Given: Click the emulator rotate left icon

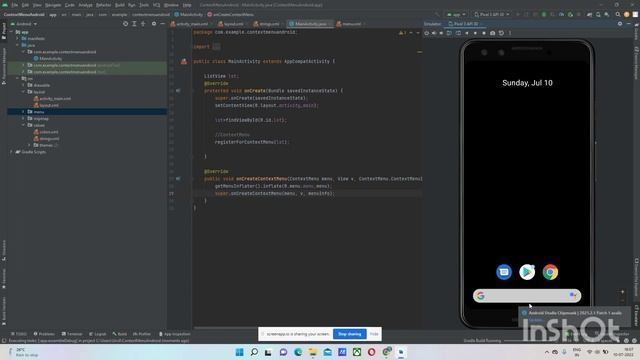Looking at the screenshot, I should coord(449,33).
